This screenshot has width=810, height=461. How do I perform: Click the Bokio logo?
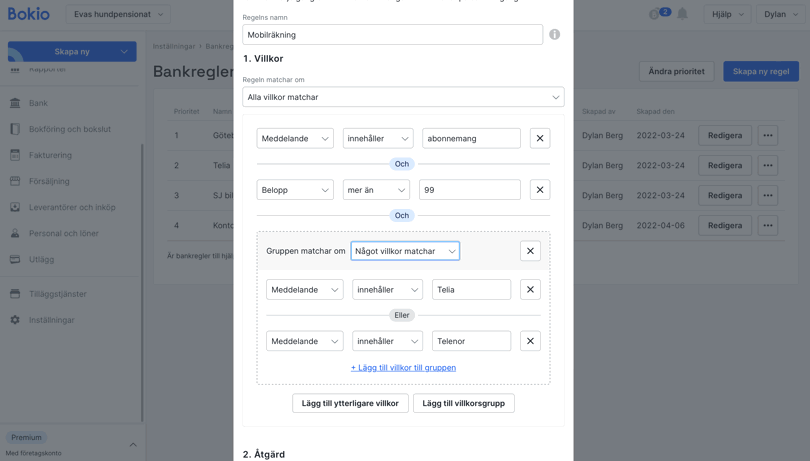point(28,14)
